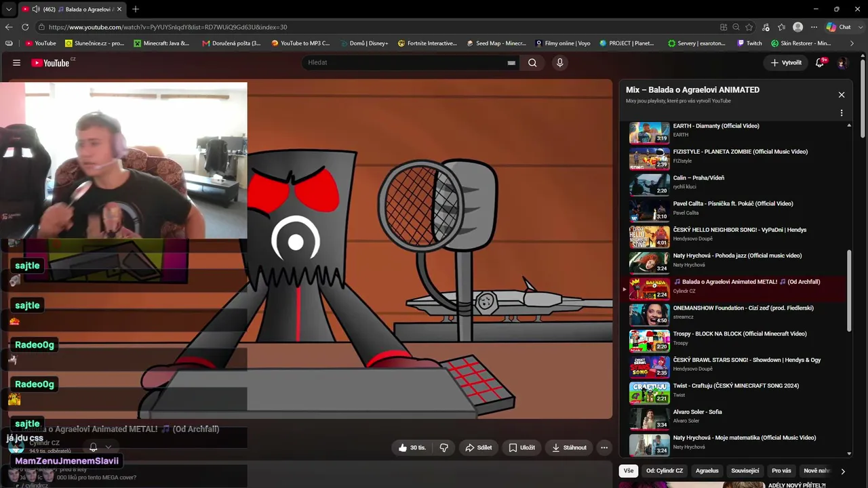Select the Pro vás filter chip
This screenshot has width=868, height=488.
coord(781,471)
